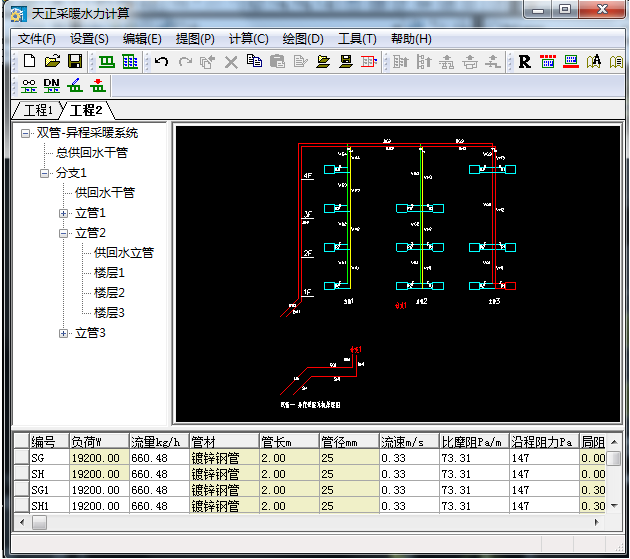Click the Undo arrow icon
This screenshot has width=630, height=559.
pyautogui.click(x=162, y=61)
